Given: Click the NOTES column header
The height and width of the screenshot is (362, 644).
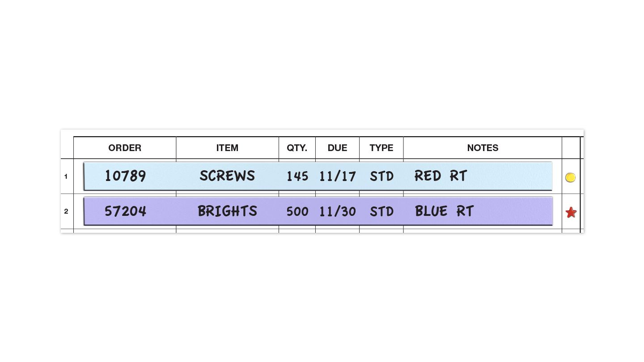Looking at the screenshot, I should coord(483,148).
